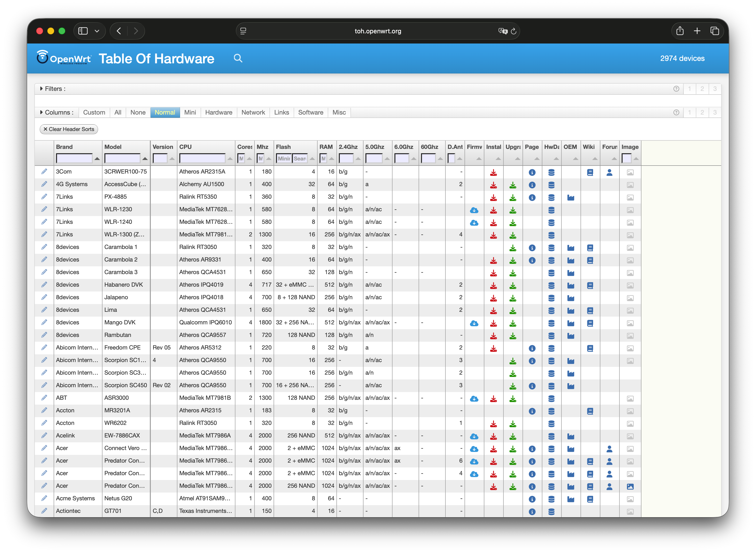This screenshot has width=756, height=553.
Task: Toggle sort arrow on Brand column
Action: pos(97,159)
